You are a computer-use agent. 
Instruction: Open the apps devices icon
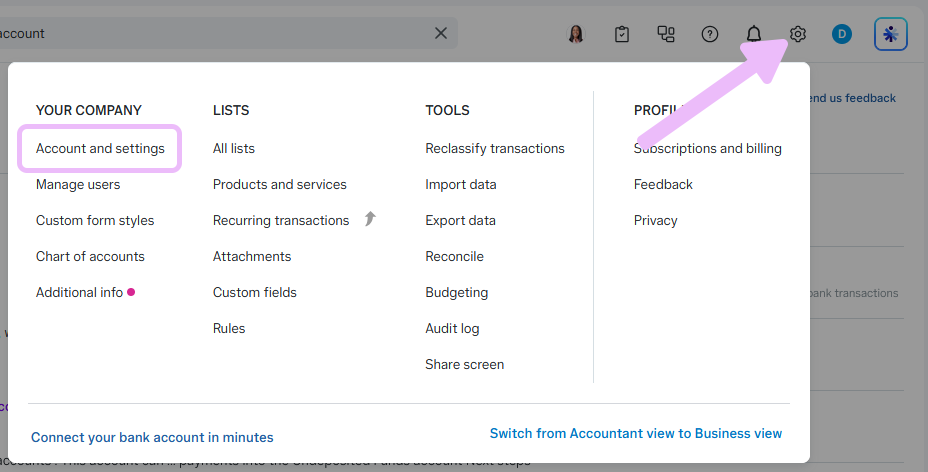[x=666, y=34]
